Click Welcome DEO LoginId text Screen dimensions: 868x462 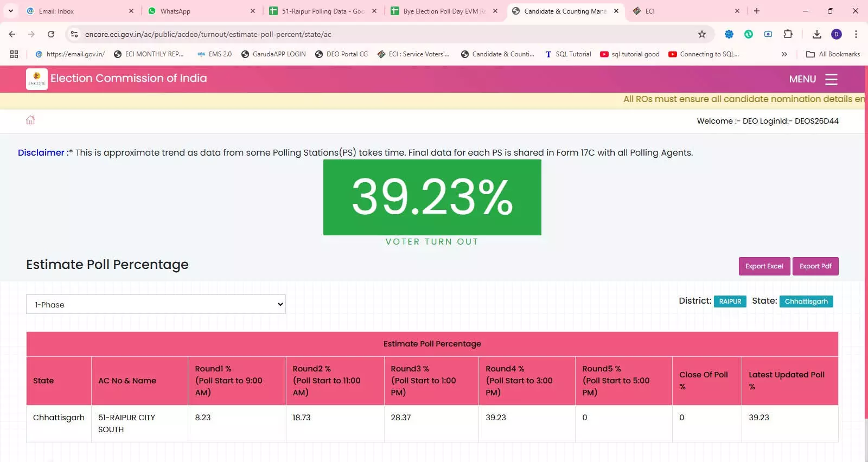(x=768, y=121)
